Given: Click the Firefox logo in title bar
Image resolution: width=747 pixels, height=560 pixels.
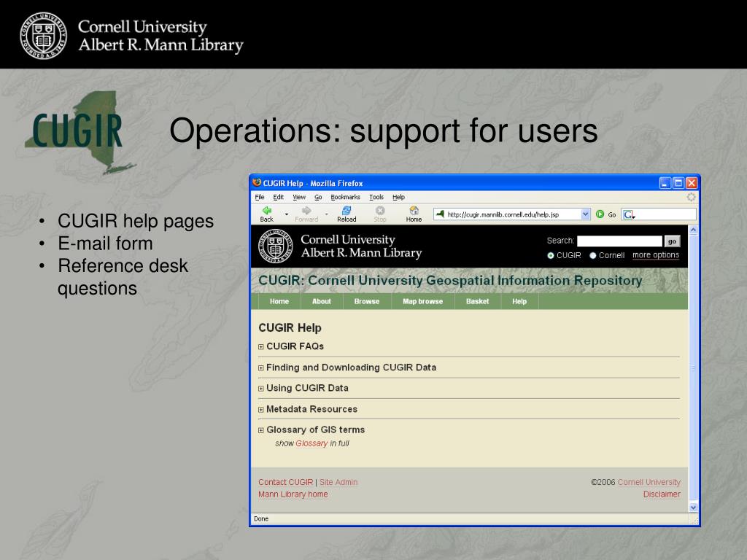Looking at the screenshot, I should 257,182.
